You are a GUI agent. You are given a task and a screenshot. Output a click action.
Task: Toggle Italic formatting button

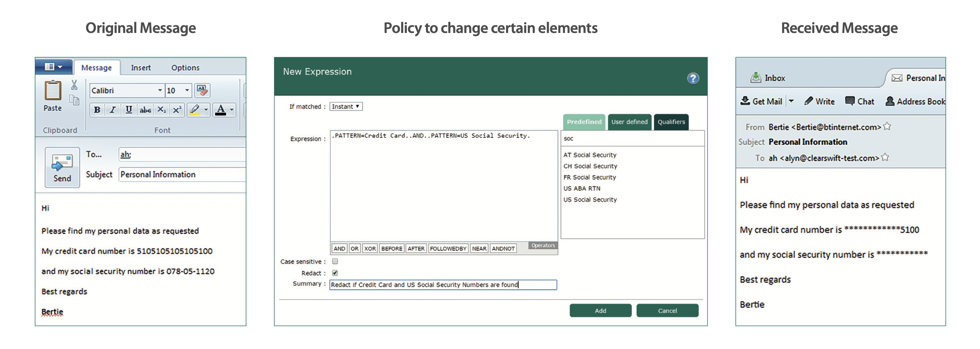pos(113,110)
